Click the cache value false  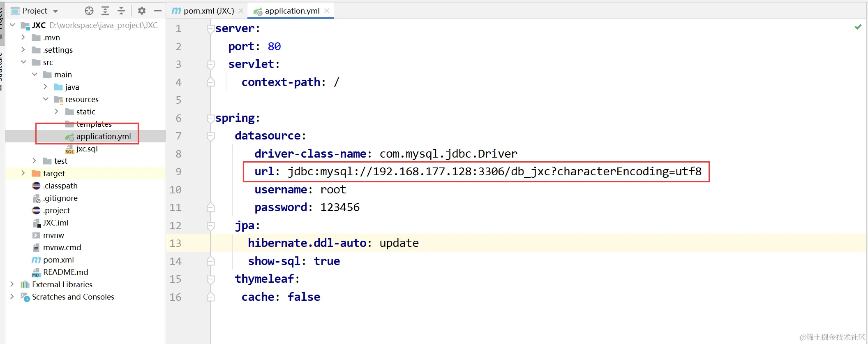[x=304, y=297]
